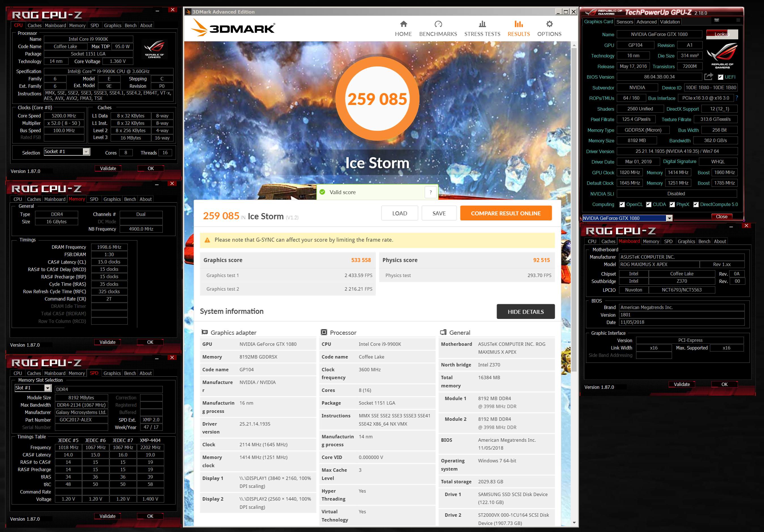Click the 3DMark title bar app icon
This screenshot has width=764, height=532.
(x=188, y=12)
